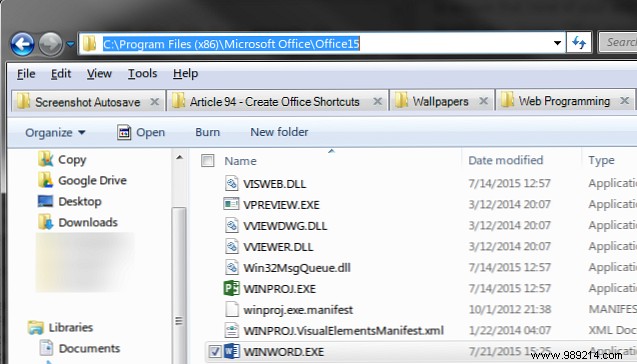The image size is (637, 364).
Task: Click the winproj.exe.manifest blank file icon
Action: [x=232, y=310]
